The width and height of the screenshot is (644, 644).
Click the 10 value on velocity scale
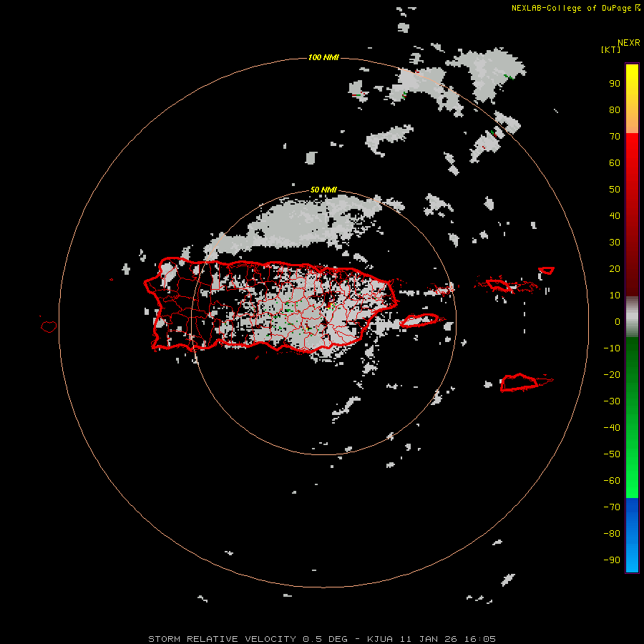pyautogui.click(x=615, y=296)
